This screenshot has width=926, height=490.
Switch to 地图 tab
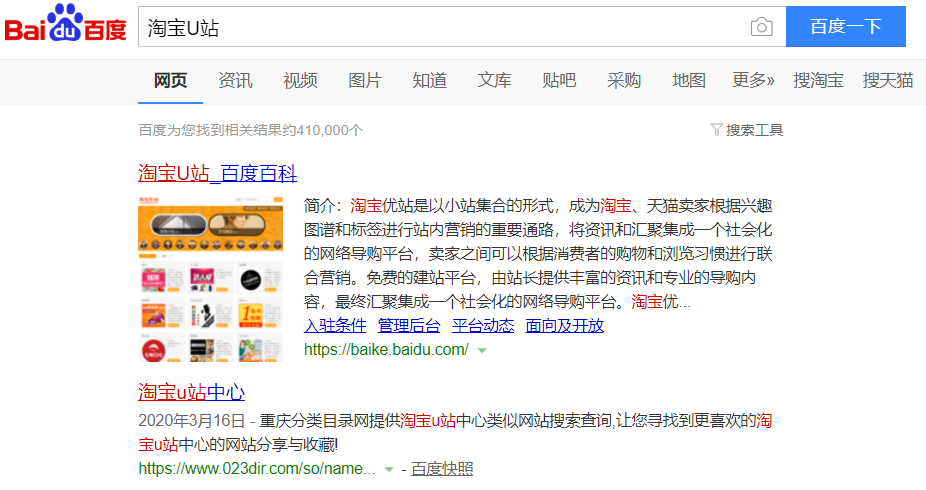tap(689, 80)
